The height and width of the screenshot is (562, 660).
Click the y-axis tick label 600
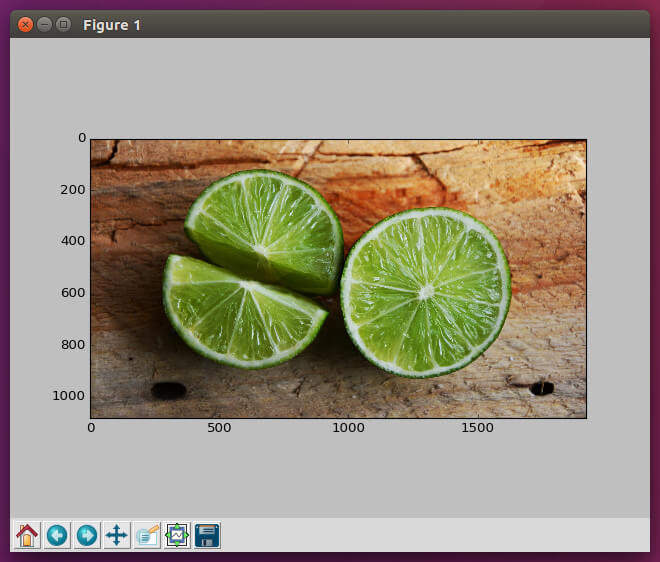click(74, 293)
